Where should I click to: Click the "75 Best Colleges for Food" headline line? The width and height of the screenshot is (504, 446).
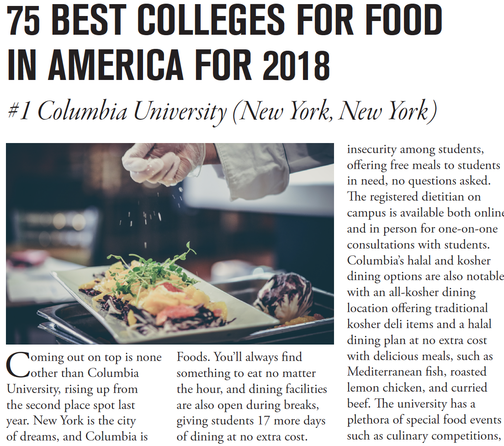tap(225, 22)
